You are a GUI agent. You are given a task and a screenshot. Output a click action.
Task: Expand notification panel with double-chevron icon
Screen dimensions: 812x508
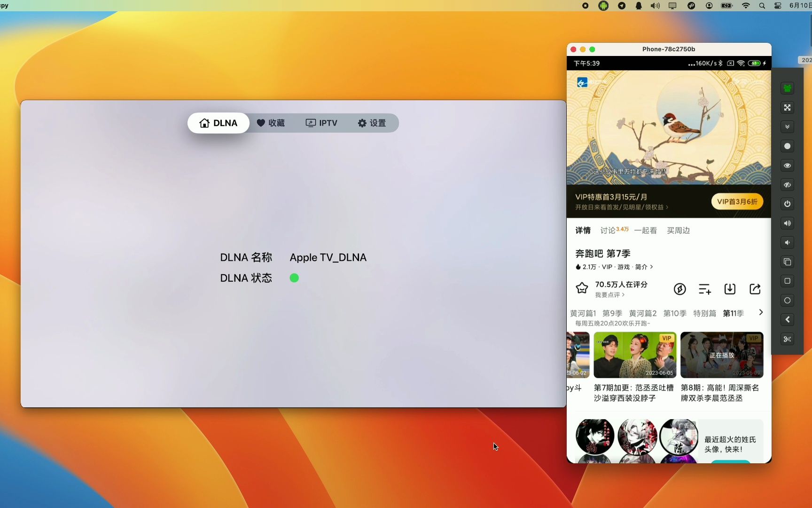787,127
